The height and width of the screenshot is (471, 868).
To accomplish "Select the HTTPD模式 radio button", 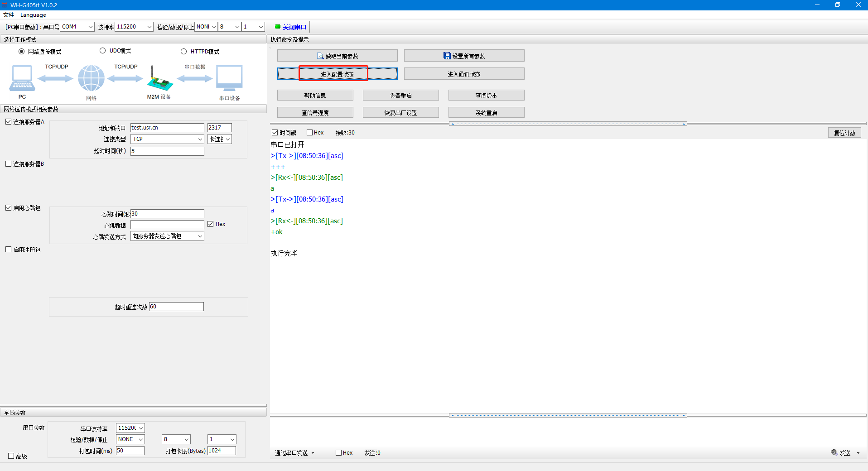I will tap(184, 52).
